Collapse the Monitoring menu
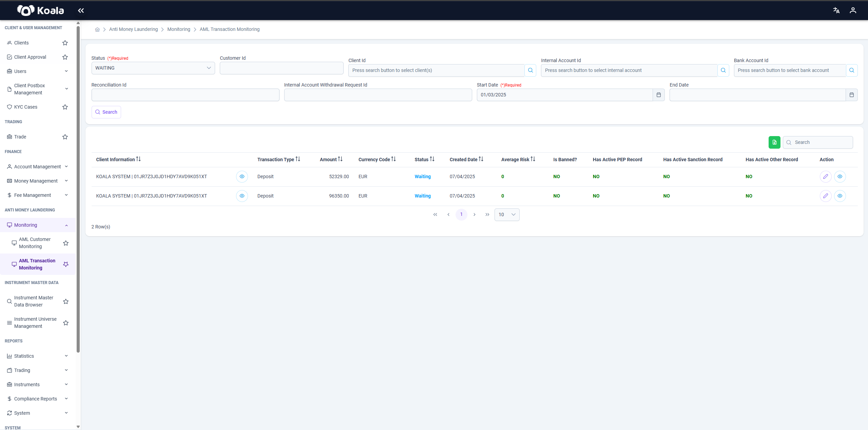Screen dimensions: 868x430 (37, 225)
